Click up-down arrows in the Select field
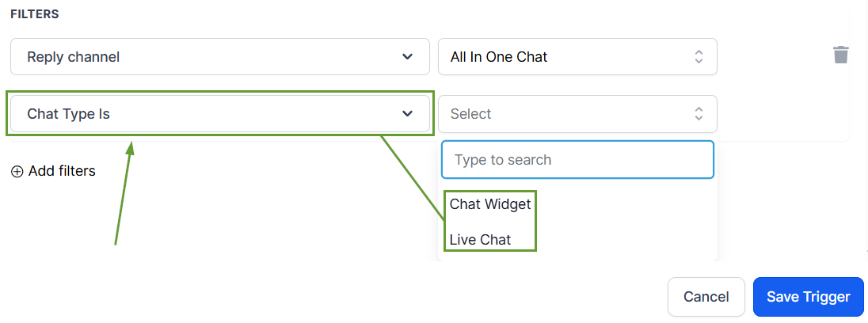 [699, 114]
